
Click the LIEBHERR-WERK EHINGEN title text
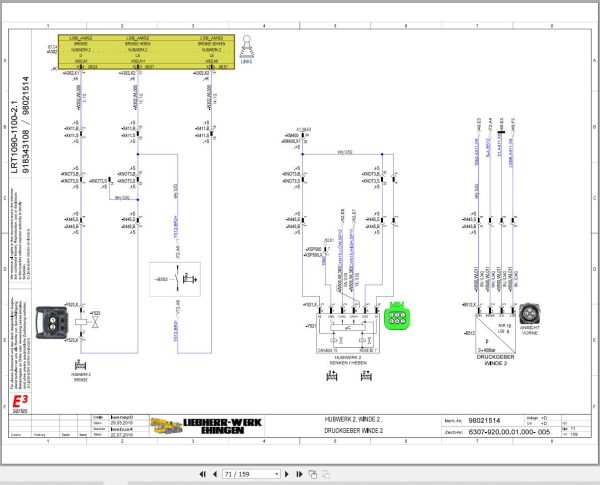[x=222, y=426]
